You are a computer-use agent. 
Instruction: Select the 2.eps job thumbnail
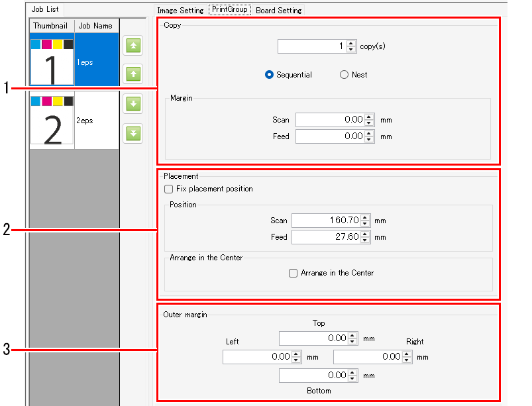coord(52,120)
